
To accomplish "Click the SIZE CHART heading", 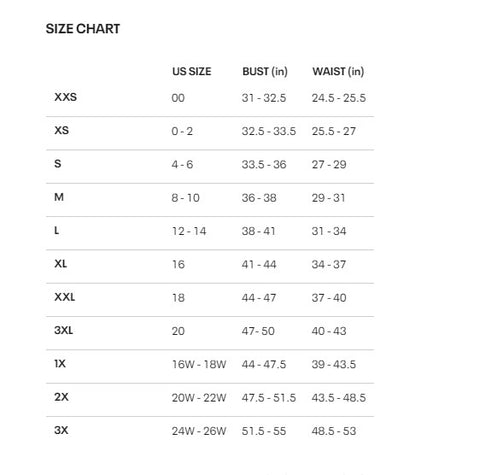I will (x=83, y=29).
